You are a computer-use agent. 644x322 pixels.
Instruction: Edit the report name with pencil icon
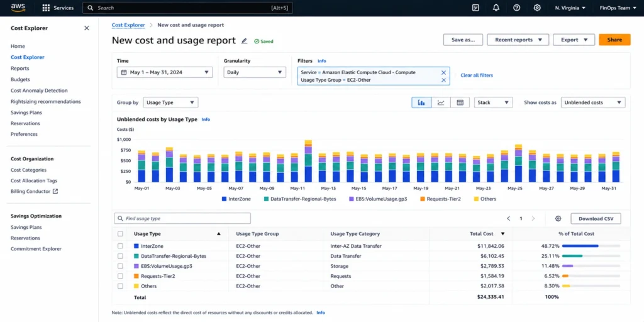coord(245,41)
